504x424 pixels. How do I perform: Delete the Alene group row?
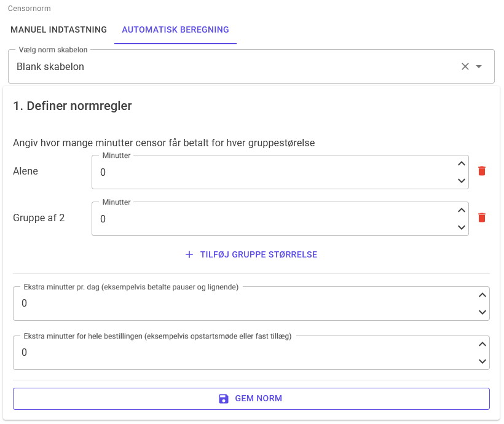pyautogui.click(x=482, y=171)
